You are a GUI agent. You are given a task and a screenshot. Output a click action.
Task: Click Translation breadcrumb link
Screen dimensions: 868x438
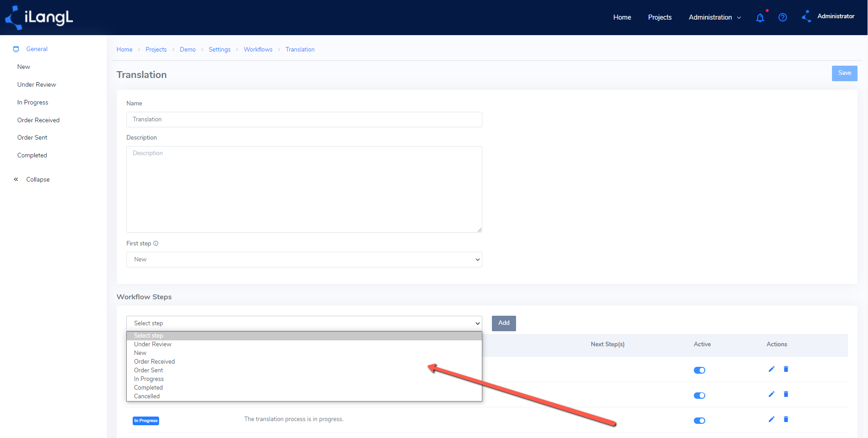(x=300, y=50)
